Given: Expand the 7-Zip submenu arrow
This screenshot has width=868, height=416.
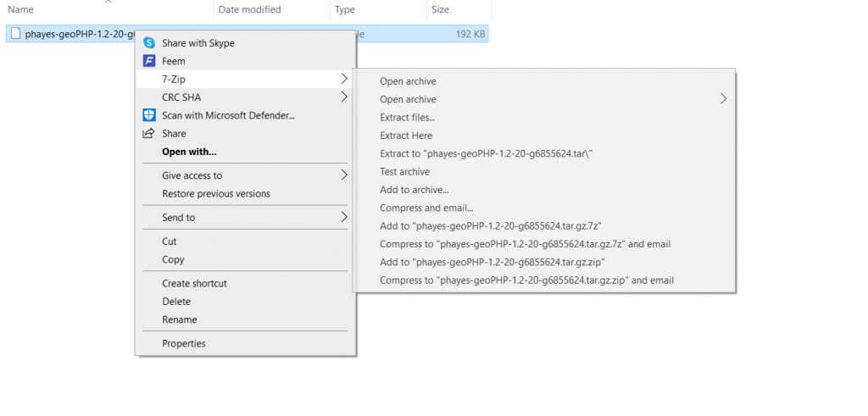Looking at the screenshot, I should click(344, 79).
